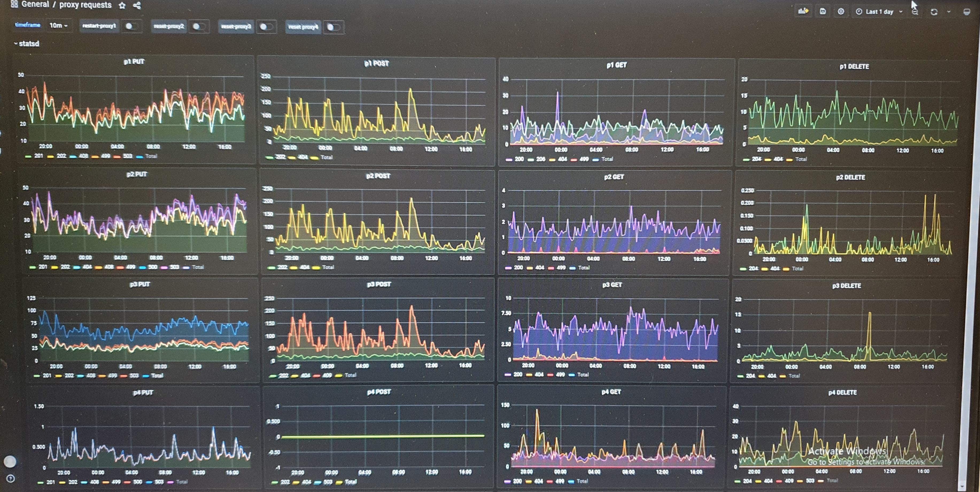Turn on the reset-proxy3 switch
Viewport: 980px width, 492px height.
coord(266,27)
